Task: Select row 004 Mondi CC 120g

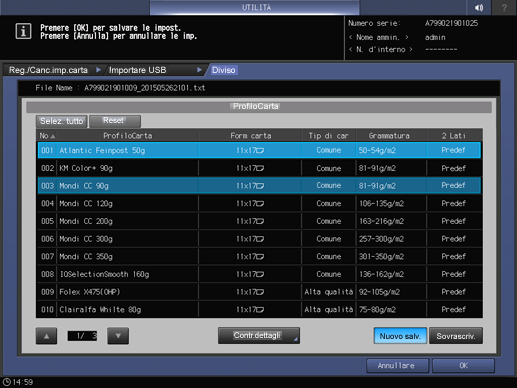Action: (259, 203)
